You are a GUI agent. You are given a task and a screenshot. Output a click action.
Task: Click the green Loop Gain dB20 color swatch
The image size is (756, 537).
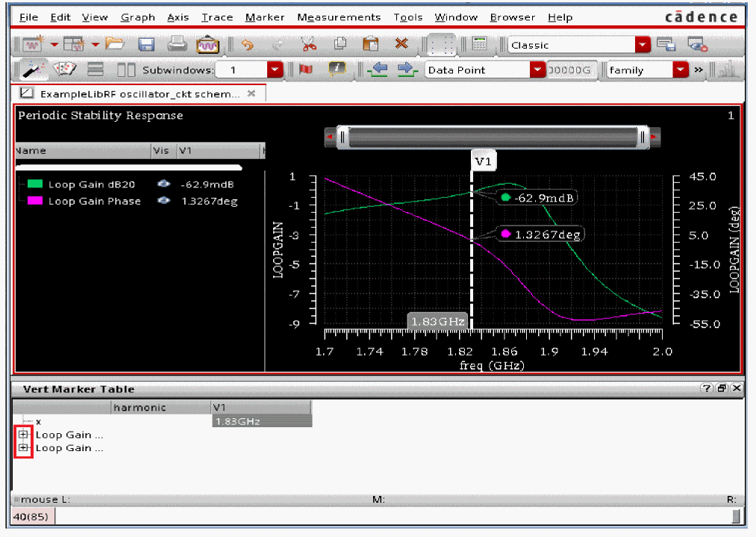[x=34, y=184]
